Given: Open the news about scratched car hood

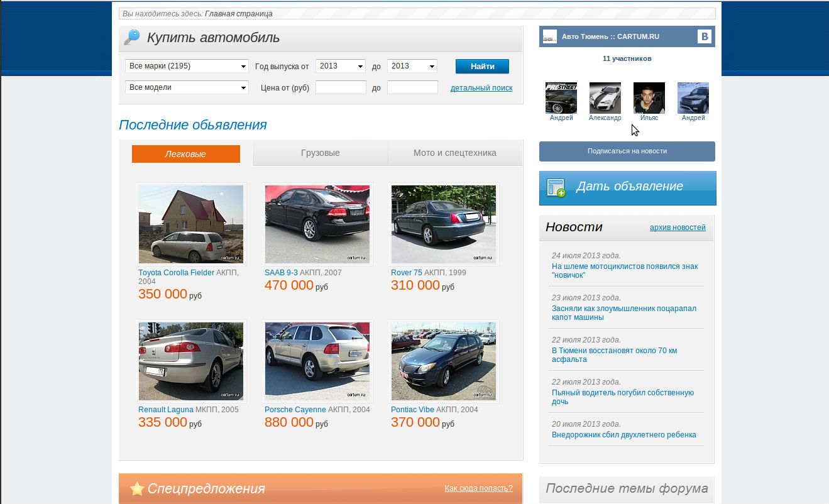Looking at the screenshot, I should point(624,313).
